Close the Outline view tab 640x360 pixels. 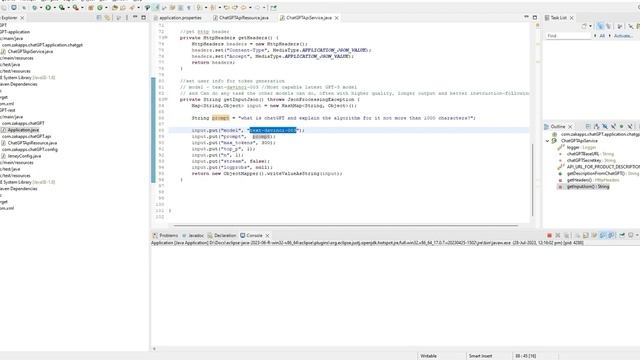click(570, 127)
